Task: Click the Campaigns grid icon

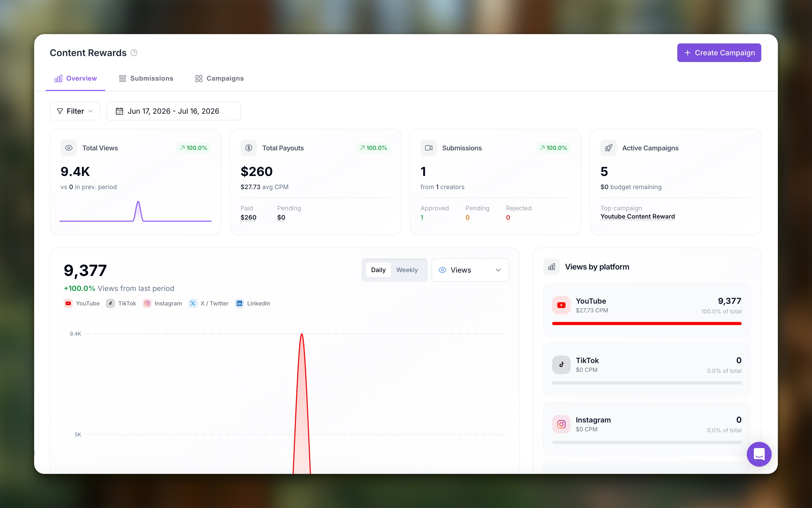Action: [x=199, y=78]
